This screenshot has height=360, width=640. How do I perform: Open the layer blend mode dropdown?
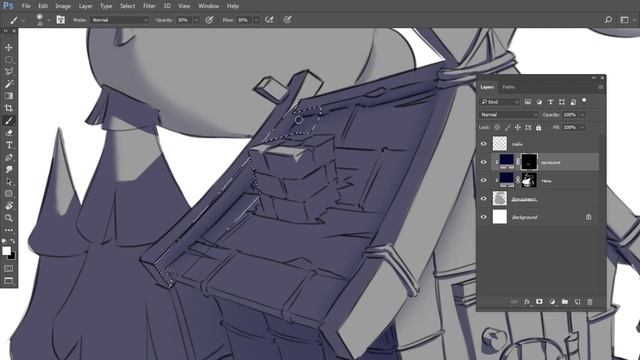tap(509, 115)
